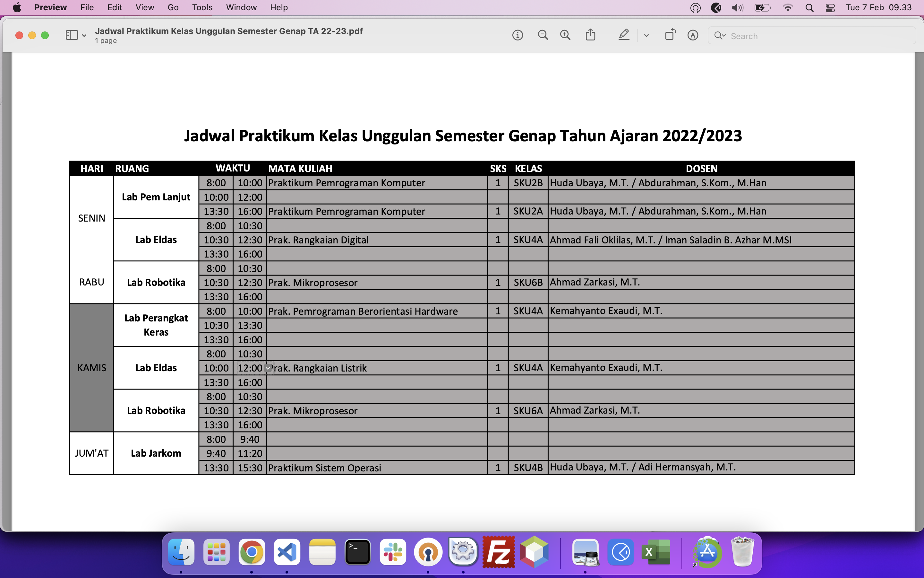Click the window title Jadwal Praktikum PDF name
Image resolution: width=924 pixels, height=578 pixels.
[x=229, y=31]
